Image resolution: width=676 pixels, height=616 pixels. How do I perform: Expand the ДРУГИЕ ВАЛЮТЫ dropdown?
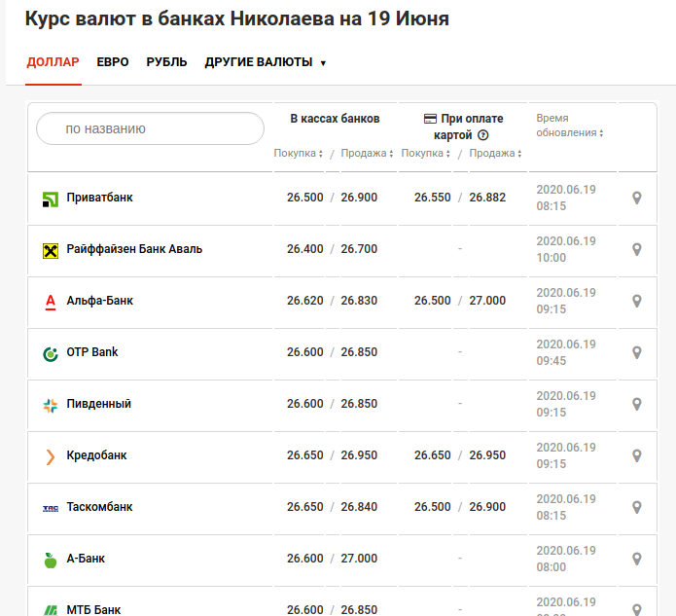266,62
